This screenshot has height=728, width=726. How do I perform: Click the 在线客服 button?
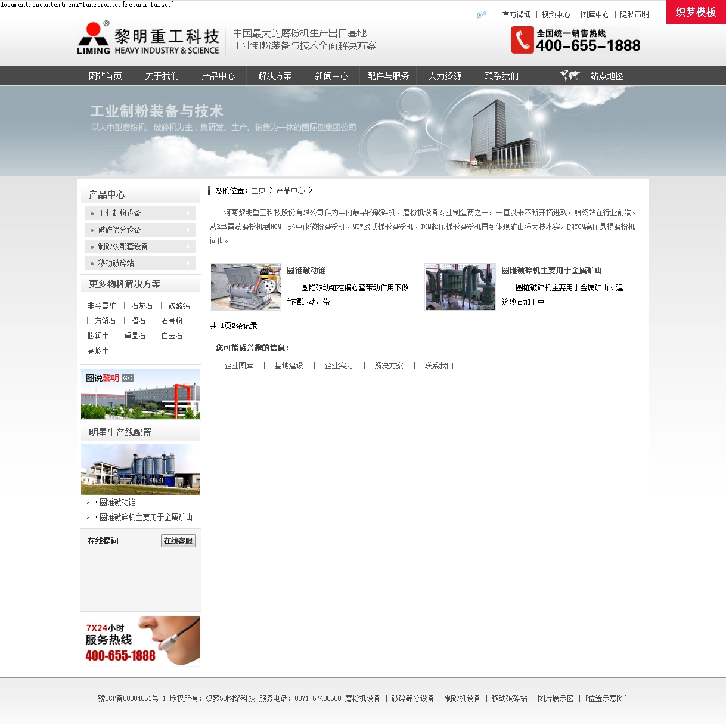[178, 541]
